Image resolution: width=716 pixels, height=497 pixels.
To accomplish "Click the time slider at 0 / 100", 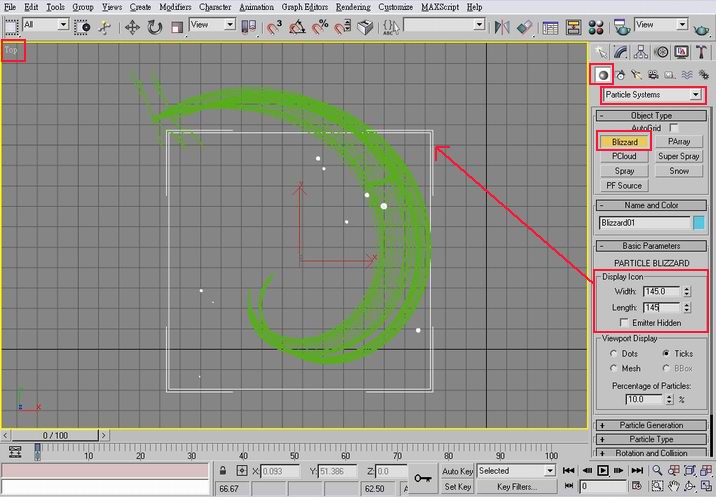I will pos(55,435).
